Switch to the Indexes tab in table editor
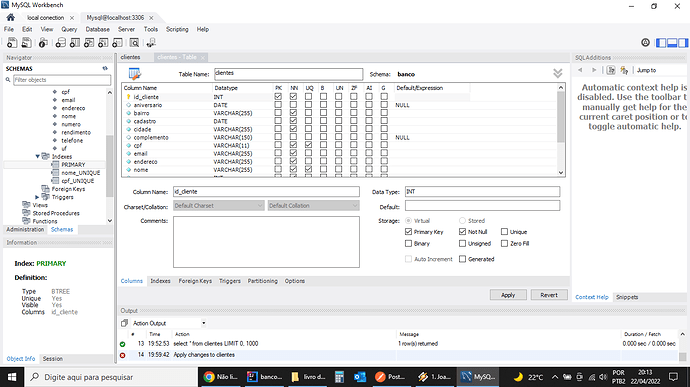The width and height of the screenshot is (690, 387). click(x=160, y=281)
